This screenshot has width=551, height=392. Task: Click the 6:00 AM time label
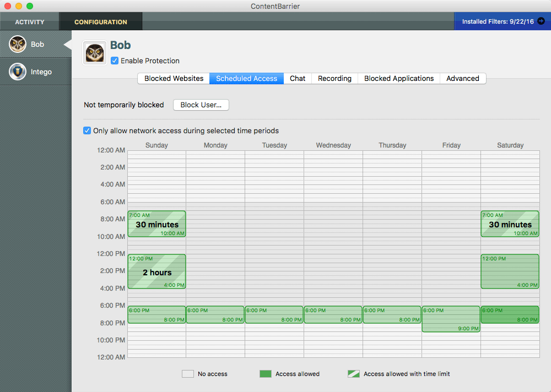pyautogui.click(x=113, y=202)
